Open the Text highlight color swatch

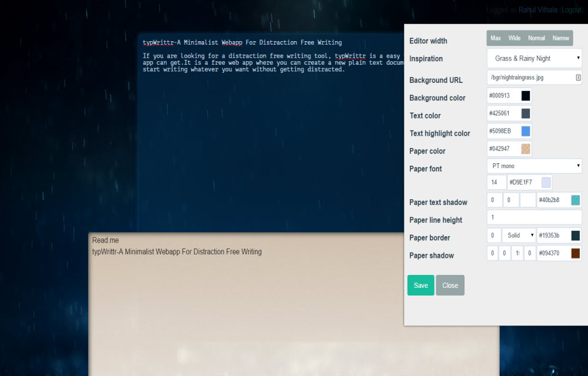tap(526, 131)
